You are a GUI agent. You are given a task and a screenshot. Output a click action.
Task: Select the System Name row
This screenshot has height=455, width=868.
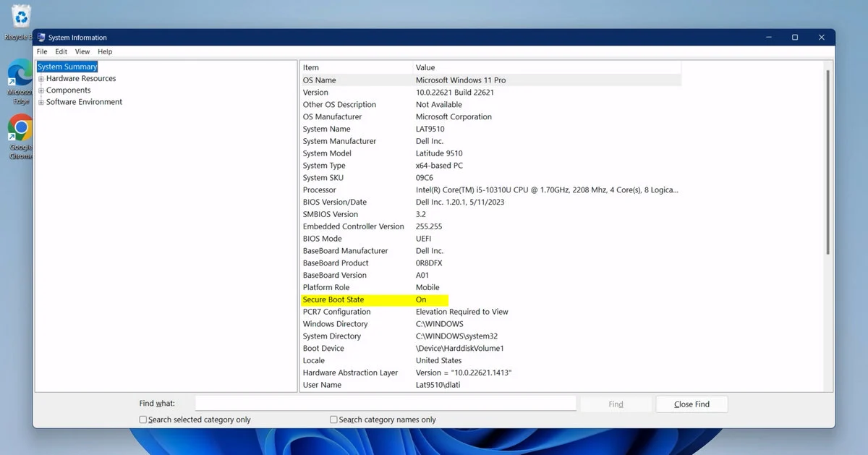tap(490, 129)
